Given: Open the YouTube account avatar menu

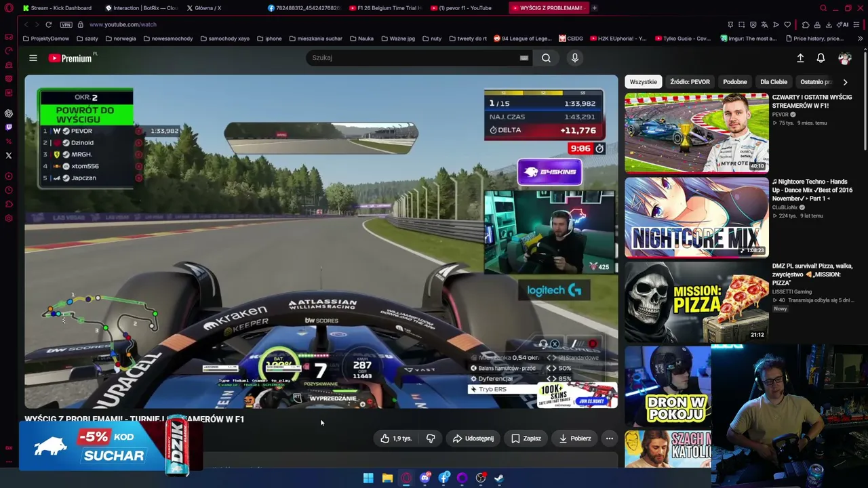Looking at the screenshot, I should 844,58.
